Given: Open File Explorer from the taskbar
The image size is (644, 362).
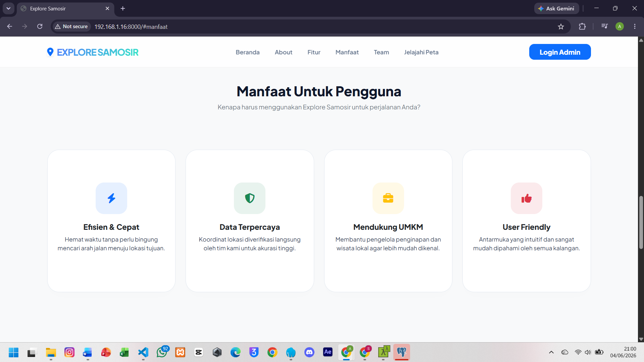Looking at the screenshot, I should 51,352.
